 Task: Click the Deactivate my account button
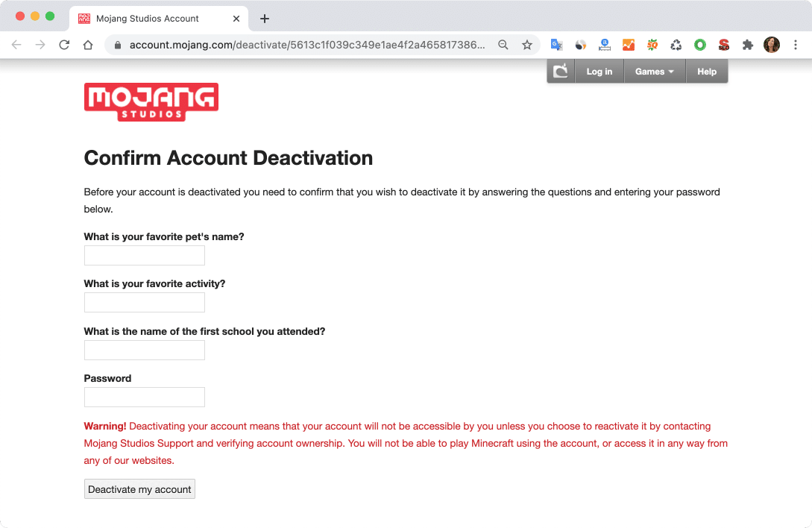coord(140,489)
